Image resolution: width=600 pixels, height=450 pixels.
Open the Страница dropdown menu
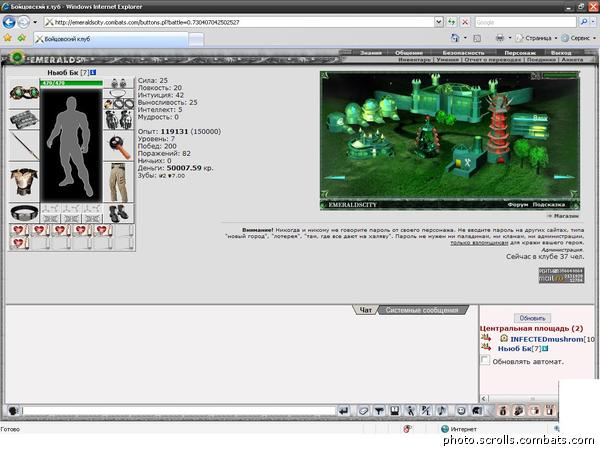(x=535, y=38)
